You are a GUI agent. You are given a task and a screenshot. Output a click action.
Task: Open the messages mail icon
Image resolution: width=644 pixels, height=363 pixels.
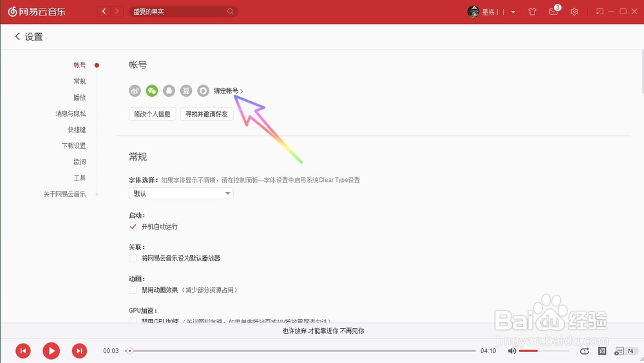tap(553, 12)
